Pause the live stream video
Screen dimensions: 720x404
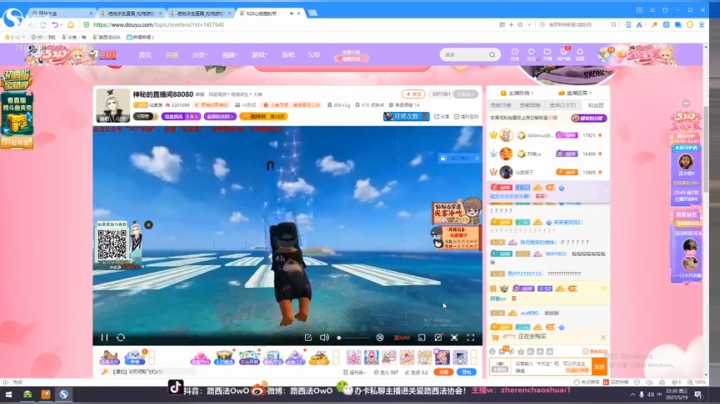click(x=104, y=337)
